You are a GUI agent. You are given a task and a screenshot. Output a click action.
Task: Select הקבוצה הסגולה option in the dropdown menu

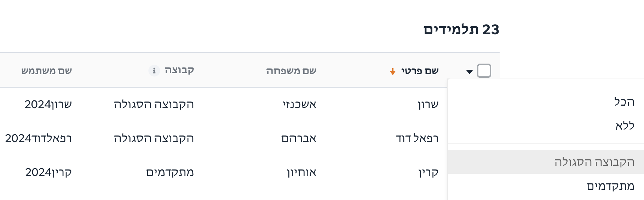(x=546, y=162)
